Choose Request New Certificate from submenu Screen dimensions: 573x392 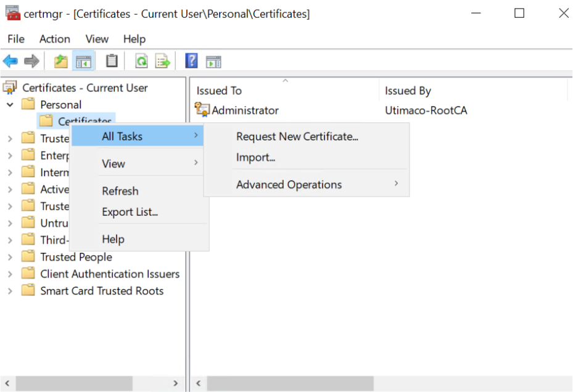point(297,137)
